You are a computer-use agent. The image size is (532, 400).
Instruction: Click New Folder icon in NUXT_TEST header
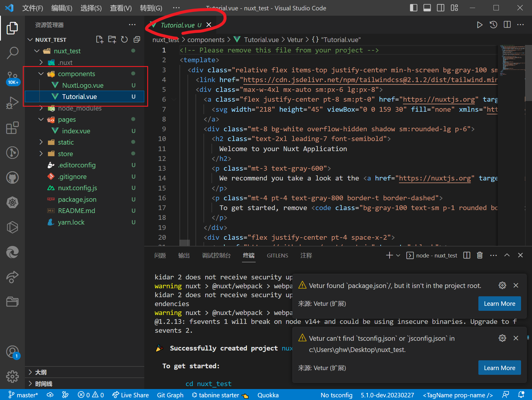(112, 39)
